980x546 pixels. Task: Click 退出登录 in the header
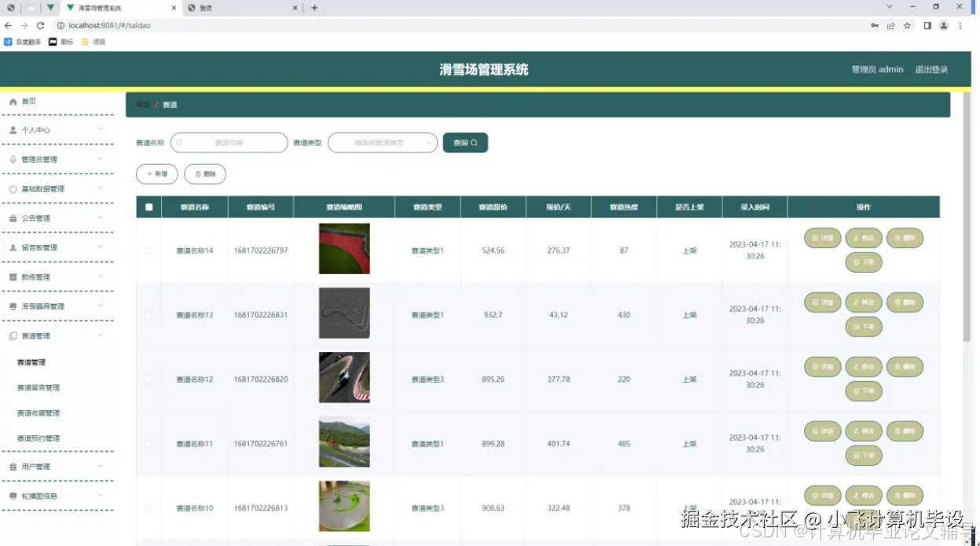pyautogui.click(x=931, y=69)
